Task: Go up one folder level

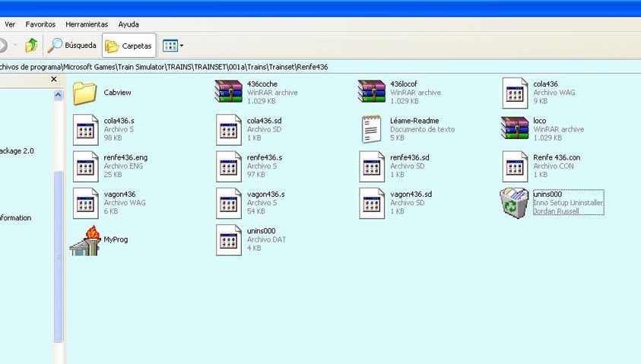Action: 31,46
